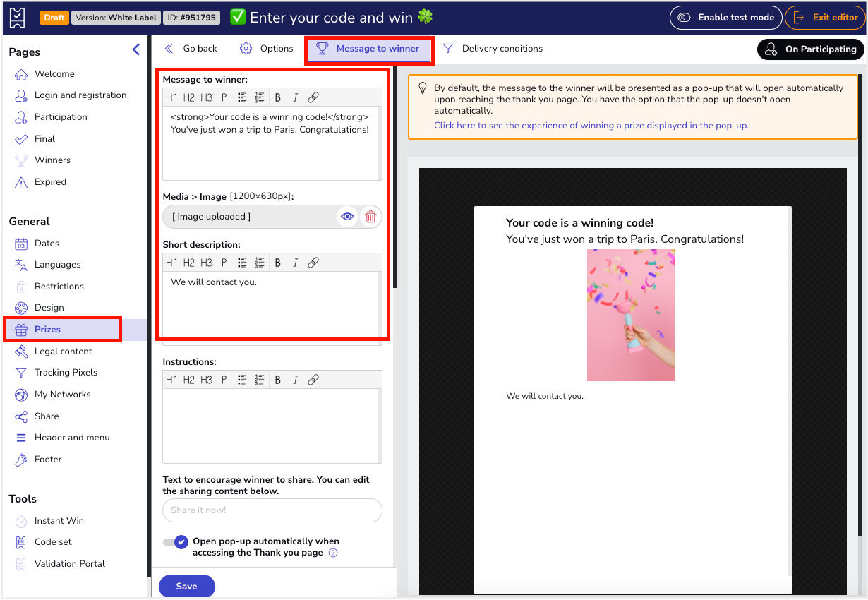Collapse the Pages panel with the chevron

click(x=136, y=49)
